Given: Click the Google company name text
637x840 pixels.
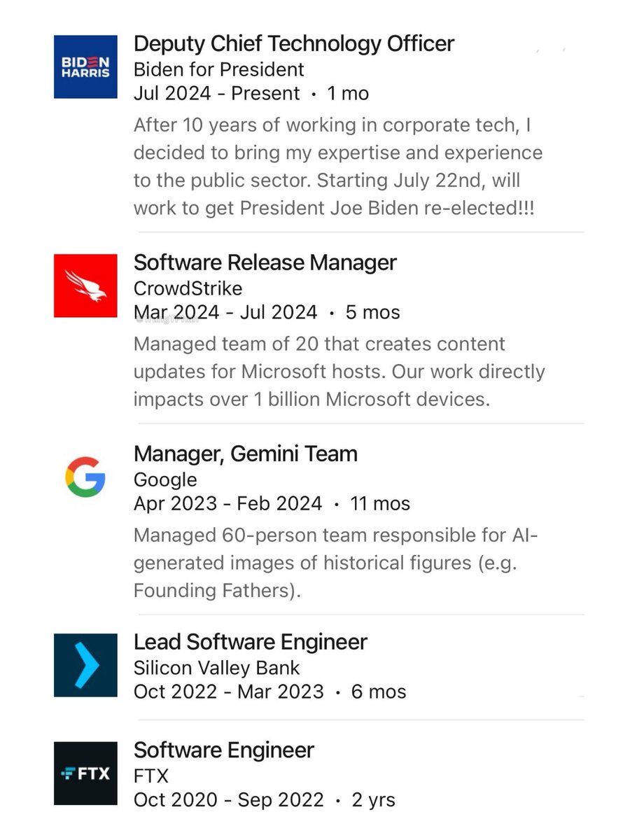Looking at the screenshot, I should point(165,480).
